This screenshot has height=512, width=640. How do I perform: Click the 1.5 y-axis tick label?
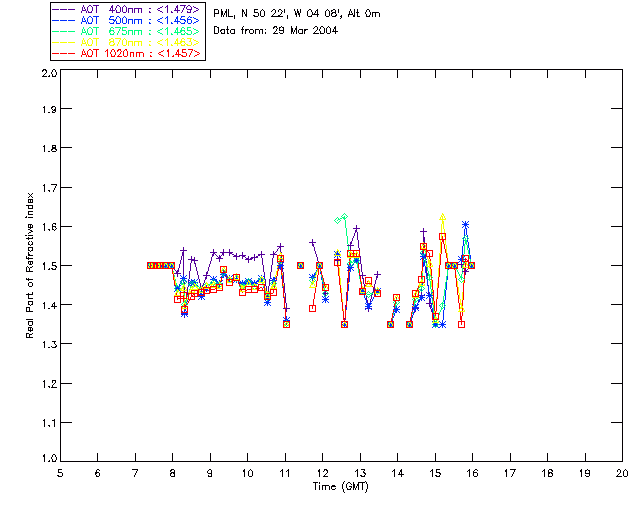pos(49,266)
